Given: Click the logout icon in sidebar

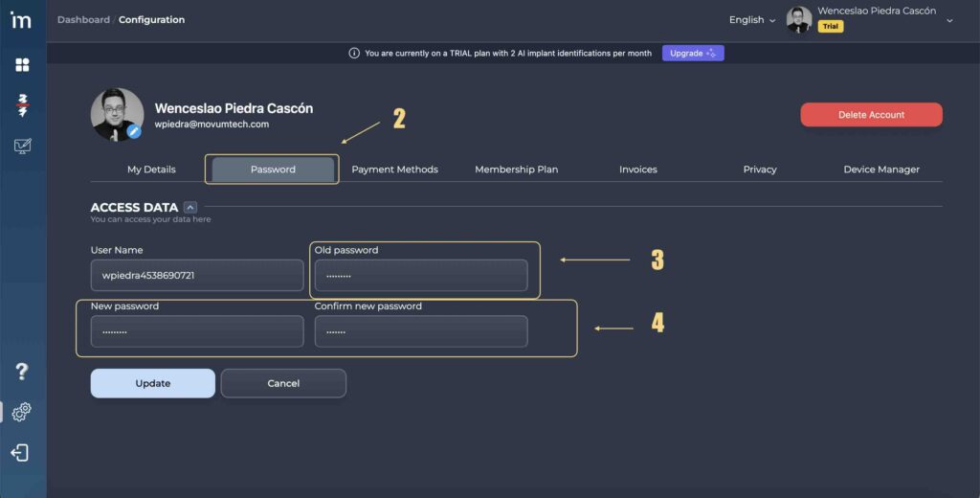Looking at the screenshot, I should click(x=20, y=453).
